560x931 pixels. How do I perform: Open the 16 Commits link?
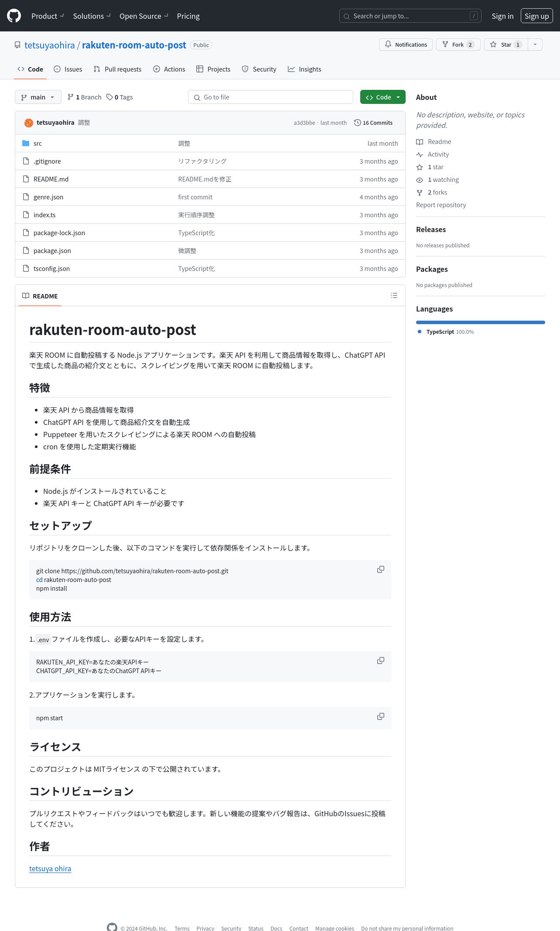[373, 123]
